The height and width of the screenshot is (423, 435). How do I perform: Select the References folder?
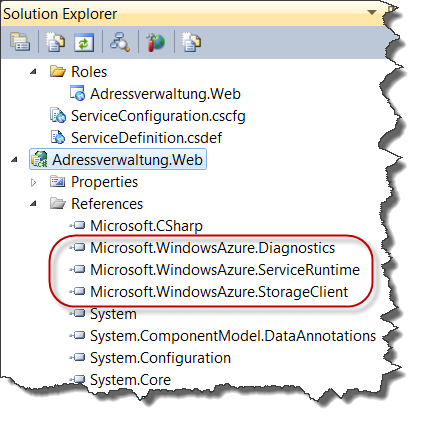point(107,204)
